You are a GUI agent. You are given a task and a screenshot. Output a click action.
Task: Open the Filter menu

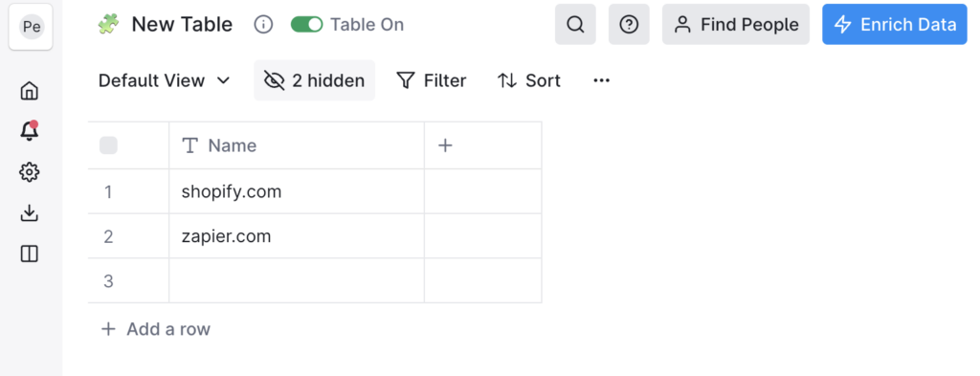(x=432, y=80)
